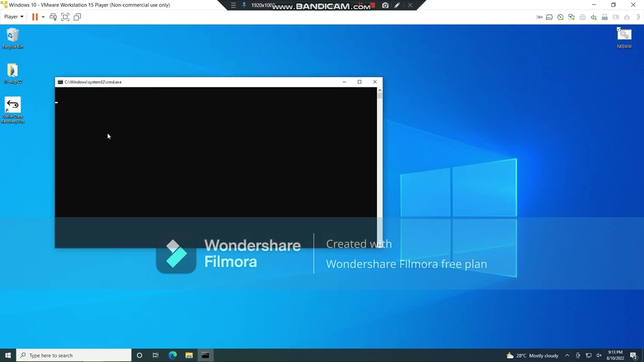The width and height of the screenshot is (644, 362).
Task: Click the 28°C Mostly cloudy weather widget
Action: (532, 355)
